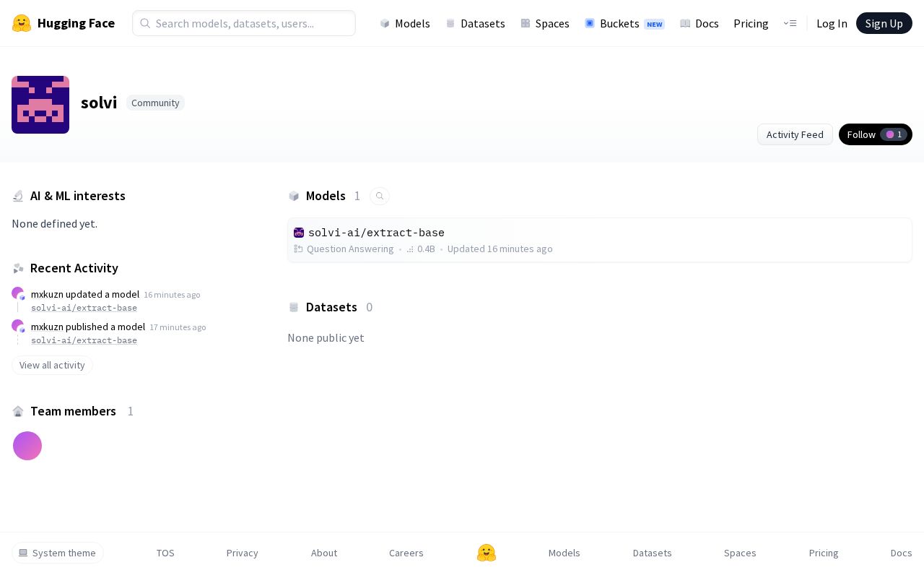924x578 pixels.
Task: Open the Docs footer link
Action: click(x=901, y=553)
